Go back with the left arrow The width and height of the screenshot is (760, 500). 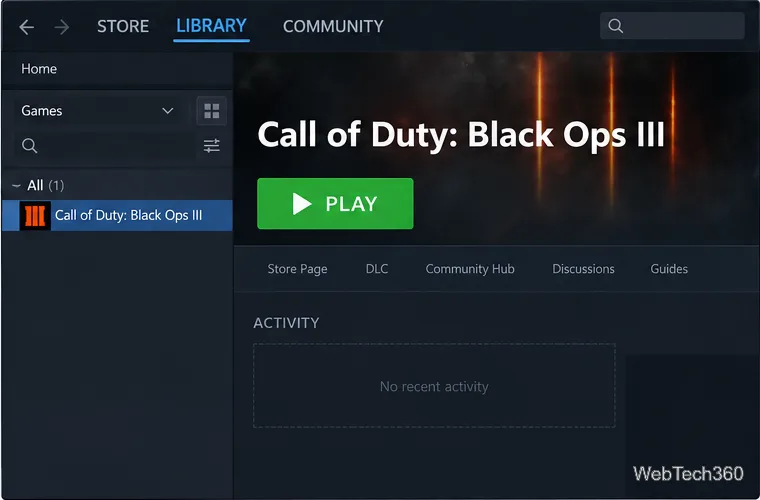point(27,27)
